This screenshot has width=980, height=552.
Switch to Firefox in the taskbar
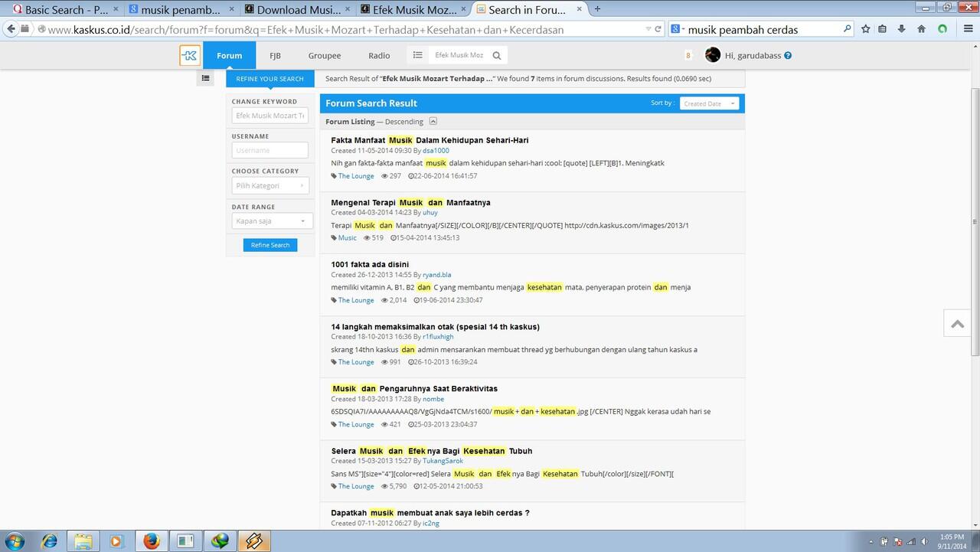tap(151, 541)
